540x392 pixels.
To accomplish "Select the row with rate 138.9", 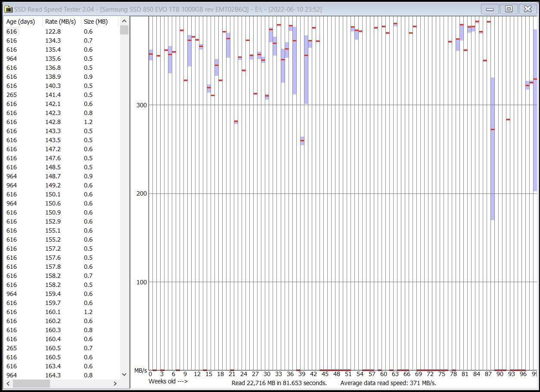I will (x=61, y=77).
